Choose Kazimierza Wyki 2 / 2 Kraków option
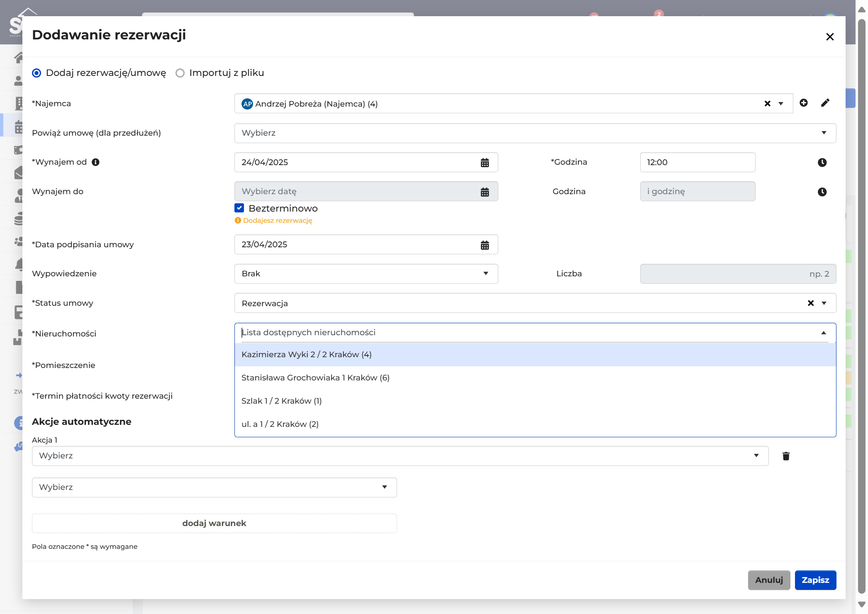This screenshot has height=614, width=868. pos(535,355)
